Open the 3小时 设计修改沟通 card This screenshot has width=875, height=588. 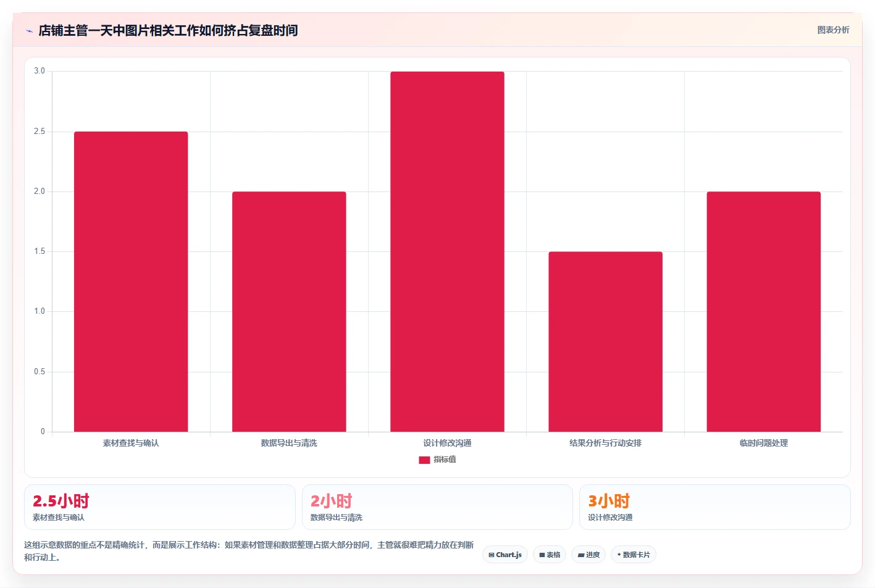point(715,507)
